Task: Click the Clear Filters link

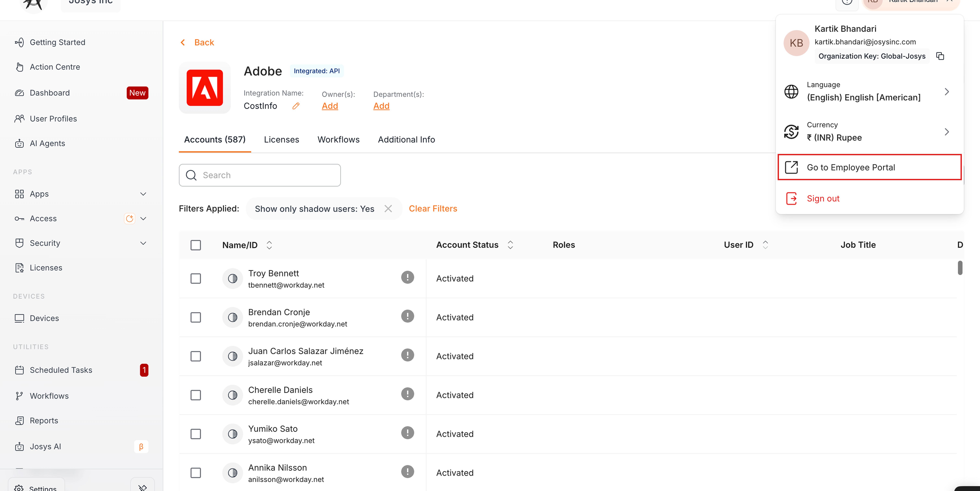Action: click(x=433, y=209)
